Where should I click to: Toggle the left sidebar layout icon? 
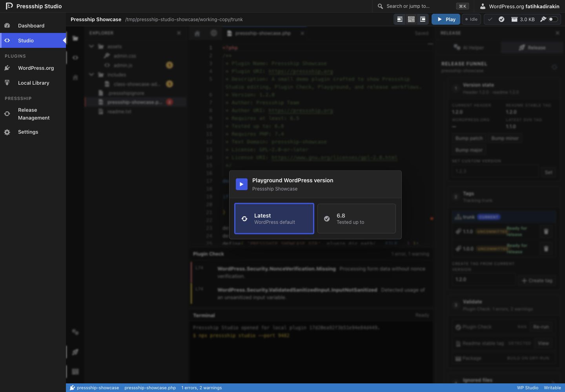point(400,19)
